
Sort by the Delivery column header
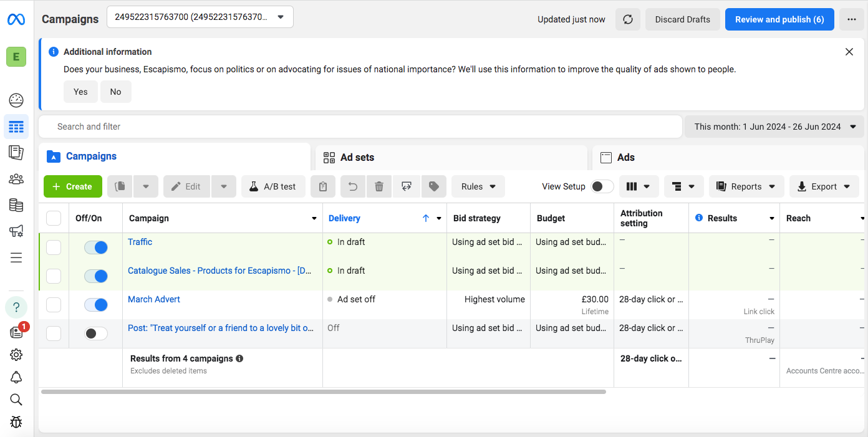point(344,218)
